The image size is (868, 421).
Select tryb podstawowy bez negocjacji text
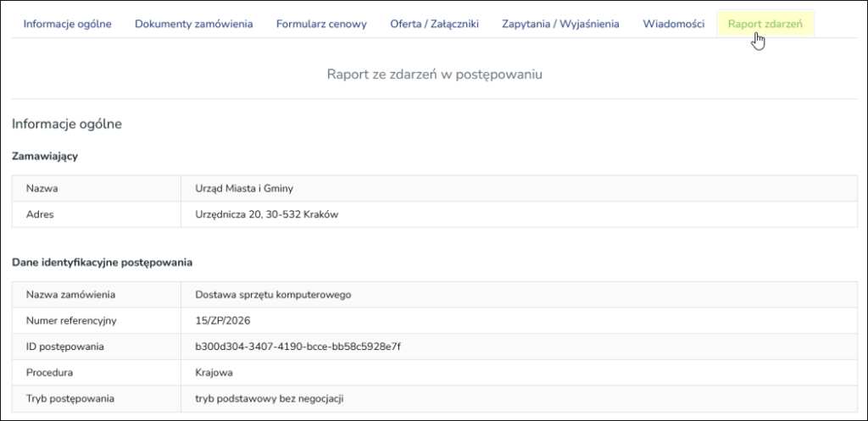(269, 398)
